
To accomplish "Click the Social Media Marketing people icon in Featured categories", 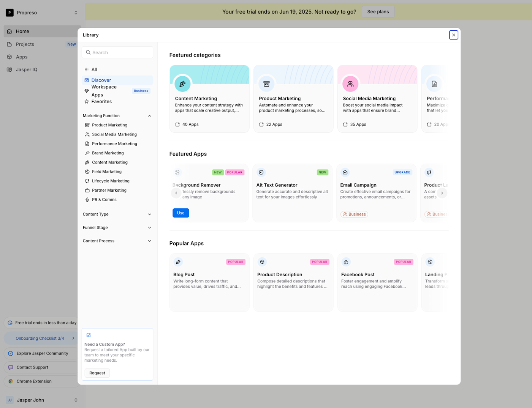I will [350, 84].
